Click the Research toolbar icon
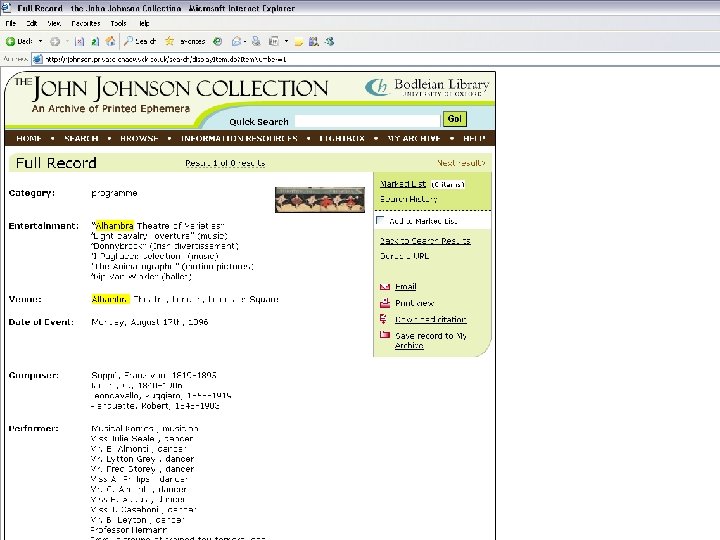The image size is (720, 540). coord(314,41)
